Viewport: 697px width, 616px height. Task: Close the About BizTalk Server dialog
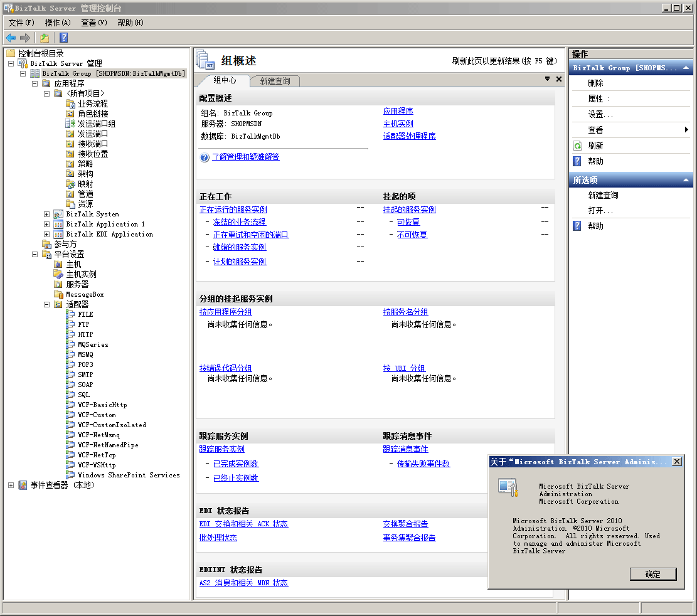[677, 462]
